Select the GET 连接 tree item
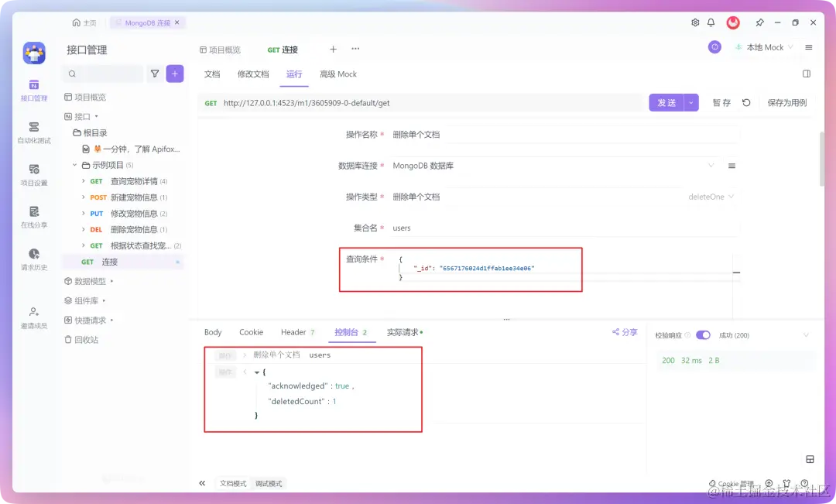 (x=123, y=262)
